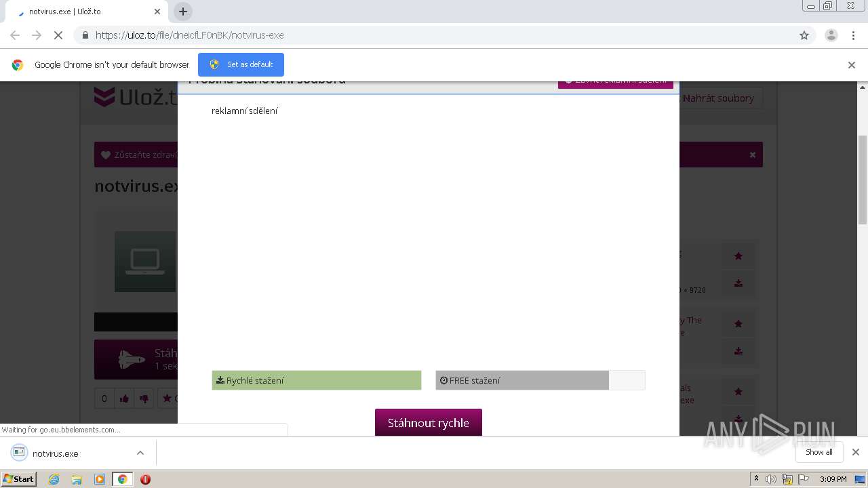Click the laptop file thumbnail
Screen dimensions: 868x488
pos(145,262)
